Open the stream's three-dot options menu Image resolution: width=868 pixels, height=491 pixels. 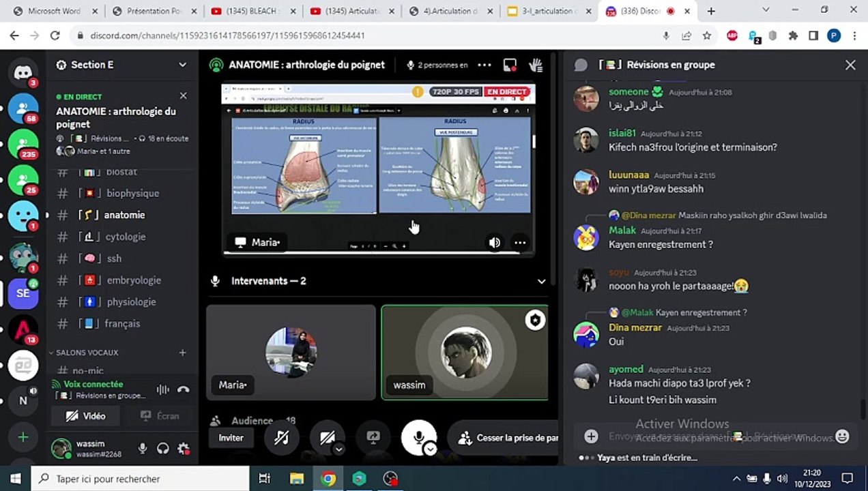[519, 242]
